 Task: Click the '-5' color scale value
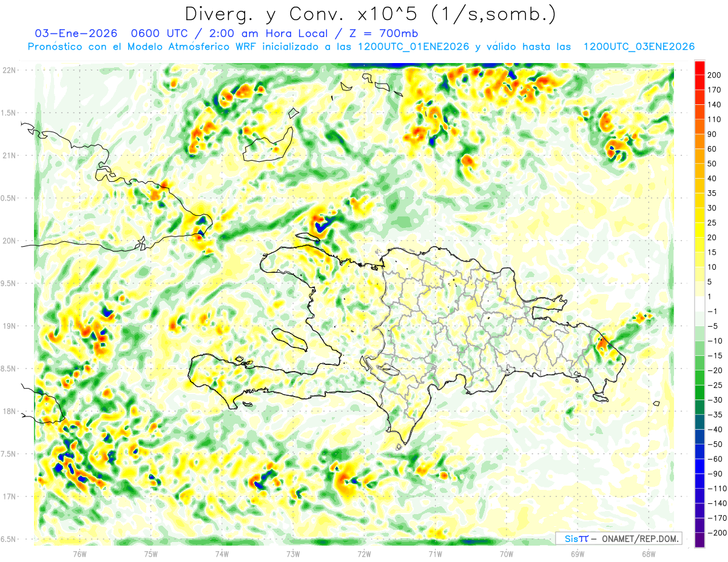click(x=713, y=326)
